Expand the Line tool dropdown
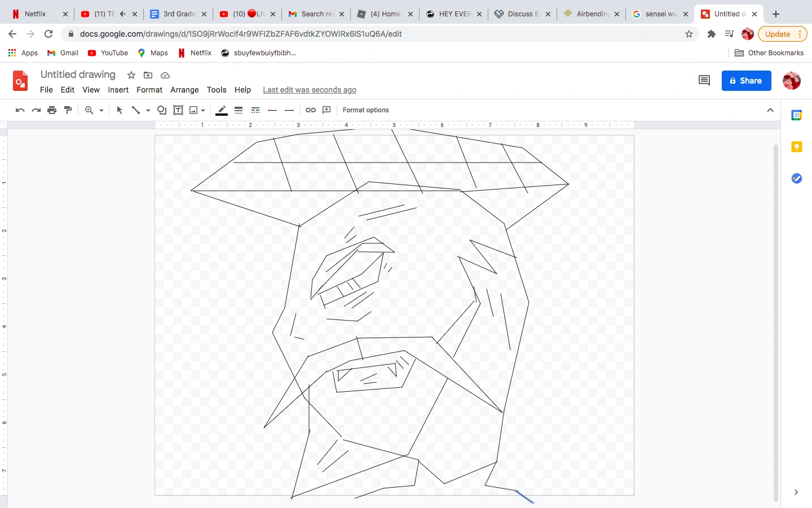812x508 pixels. [148, 110]
